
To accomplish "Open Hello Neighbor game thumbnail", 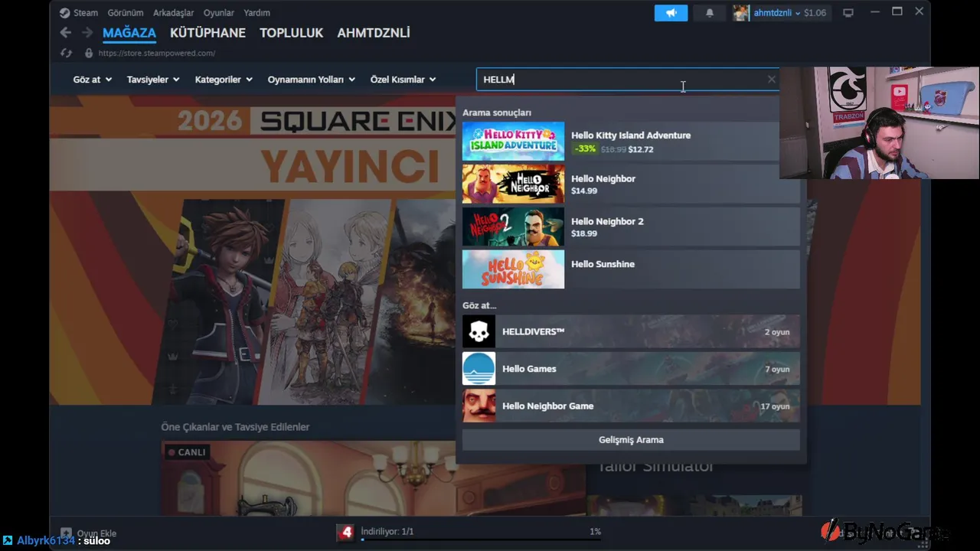I will tap(513, 184).
